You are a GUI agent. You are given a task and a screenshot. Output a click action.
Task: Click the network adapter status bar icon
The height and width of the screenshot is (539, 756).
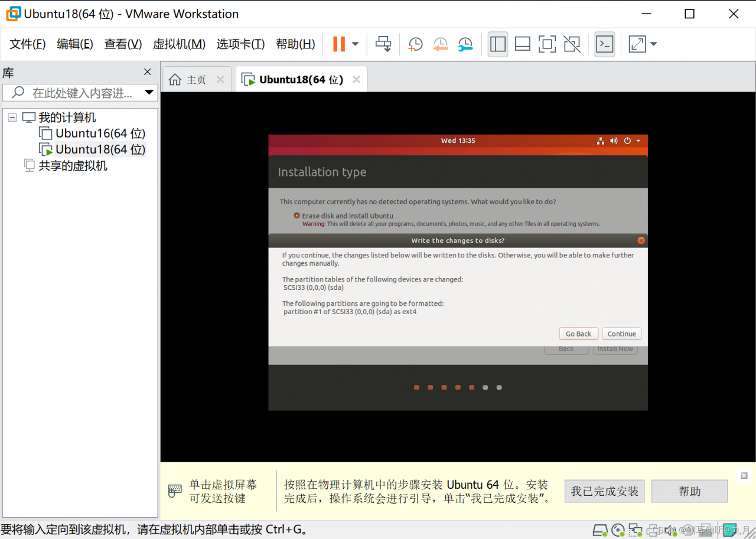coord(636,530)
